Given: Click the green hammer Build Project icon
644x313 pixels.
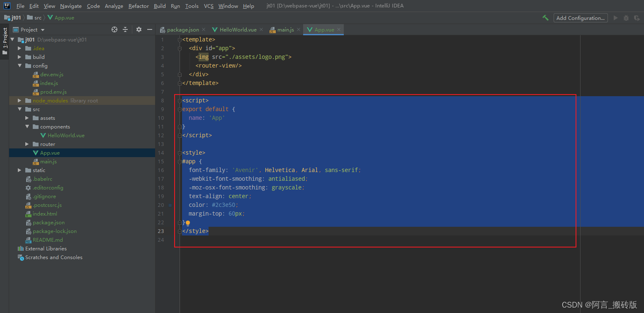Looking at the screenshot, I should (x=546, y=18).
